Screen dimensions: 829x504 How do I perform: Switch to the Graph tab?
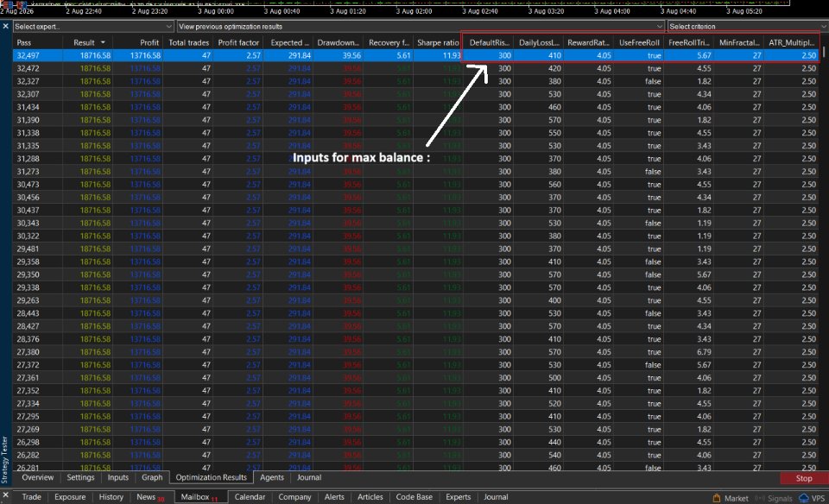152,477
